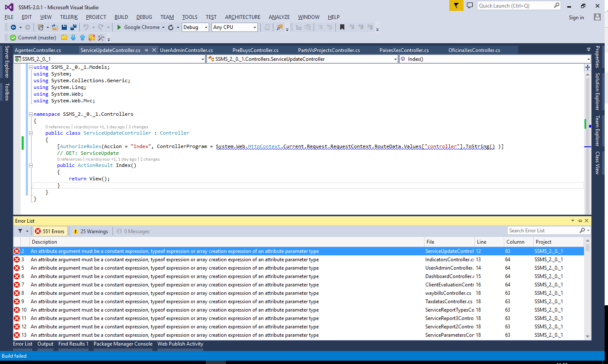Toggle the 0 Messages filter
The height and width of the screenshot is (364, 608).
[x=133, y=231]
